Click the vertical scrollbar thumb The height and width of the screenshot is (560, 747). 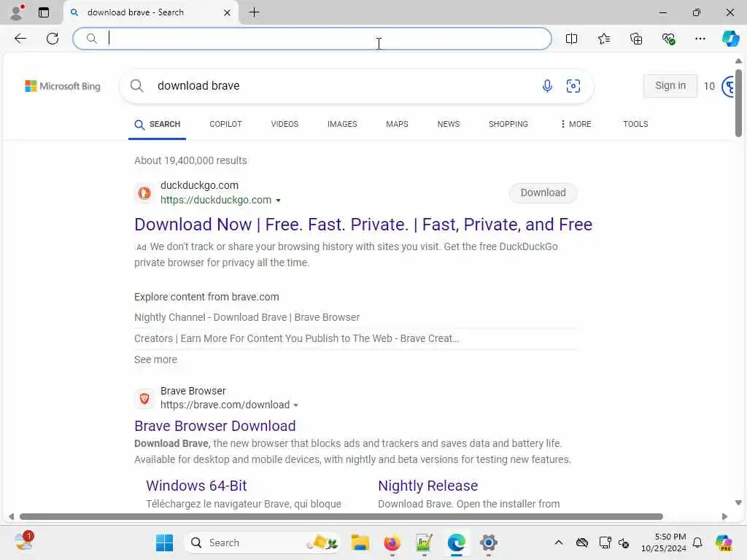(x=738, y=102)
